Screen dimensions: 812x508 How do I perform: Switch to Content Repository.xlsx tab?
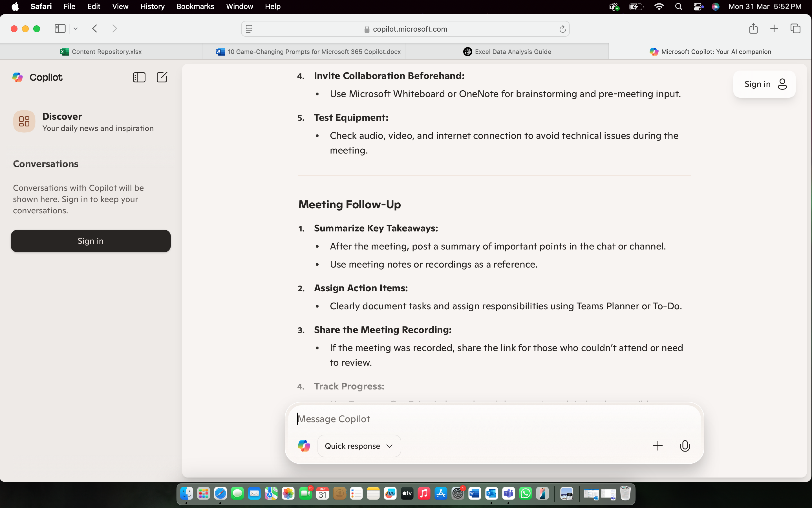pyautogui.click(x=101, y=51)
